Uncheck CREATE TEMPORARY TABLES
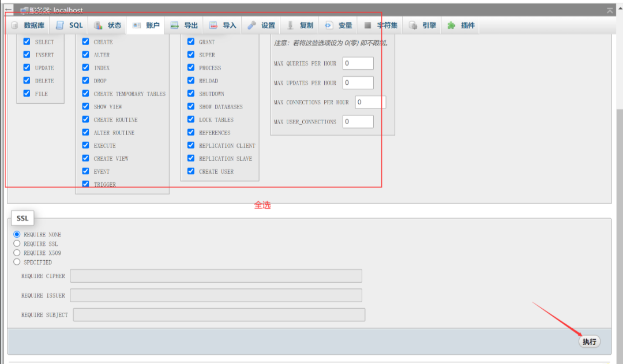This screenshot has height=364, width=623. 85,93
